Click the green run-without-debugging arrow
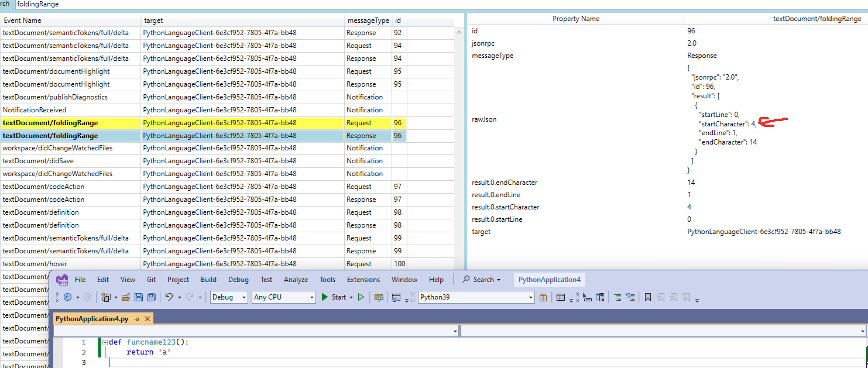This screenshot has width=868, height=368. tap(361, 297)
